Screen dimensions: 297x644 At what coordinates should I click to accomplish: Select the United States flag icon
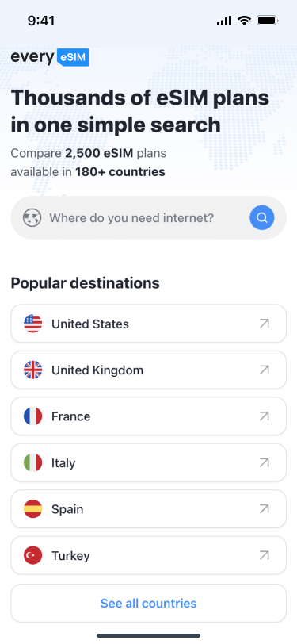[x=32, y=324]
